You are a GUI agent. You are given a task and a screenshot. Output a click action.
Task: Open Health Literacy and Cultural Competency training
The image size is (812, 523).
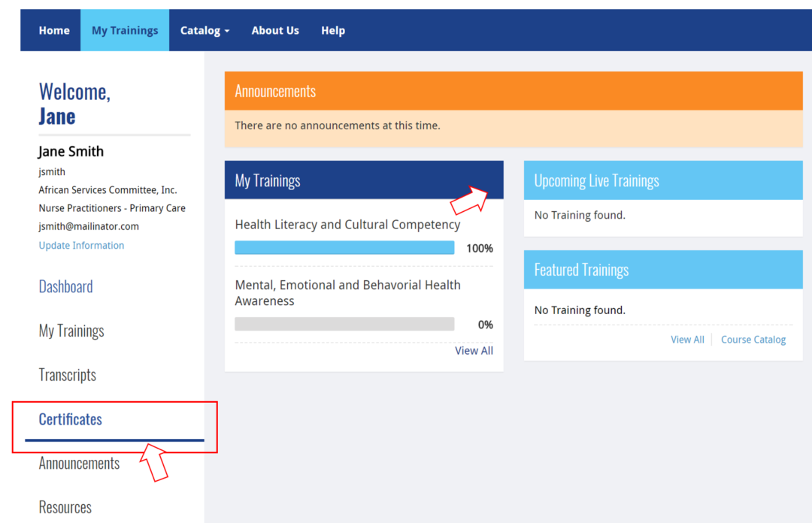tap(347, 225)
